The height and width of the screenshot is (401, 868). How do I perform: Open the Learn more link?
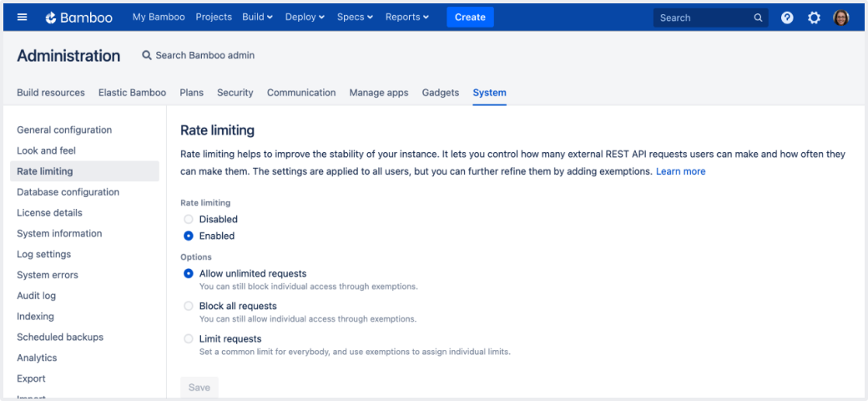pyautogui.click(x=680, y=171)
